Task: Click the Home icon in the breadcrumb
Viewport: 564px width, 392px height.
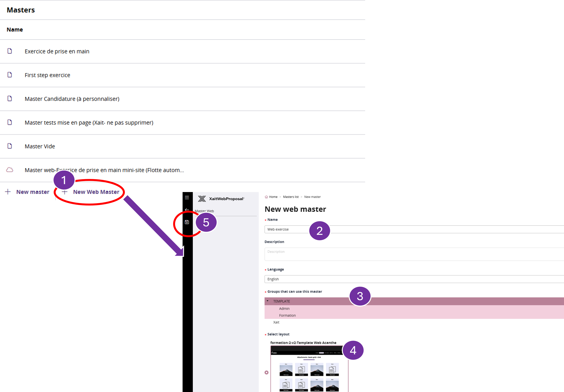Action: pos(267,197)
